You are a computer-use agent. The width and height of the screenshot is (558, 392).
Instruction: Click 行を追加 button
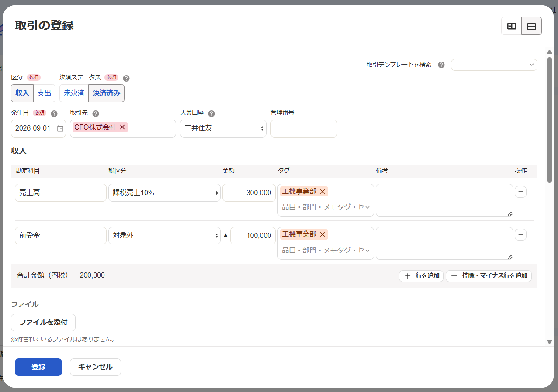[x=421, y=276]
